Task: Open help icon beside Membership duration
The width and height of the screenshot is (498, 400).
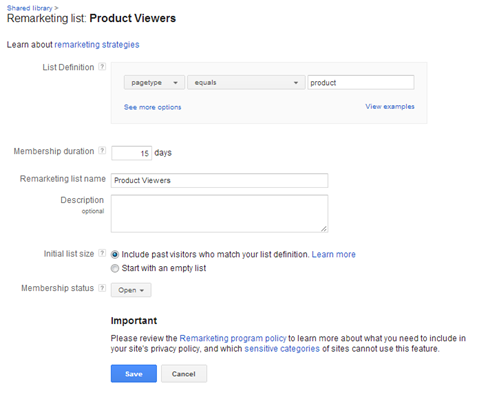Action: coord(102,151)
